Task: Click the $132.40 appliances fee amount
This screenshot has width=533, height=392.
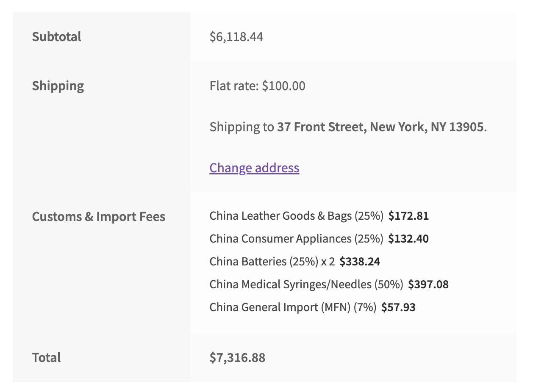Action: pos(408,239)
